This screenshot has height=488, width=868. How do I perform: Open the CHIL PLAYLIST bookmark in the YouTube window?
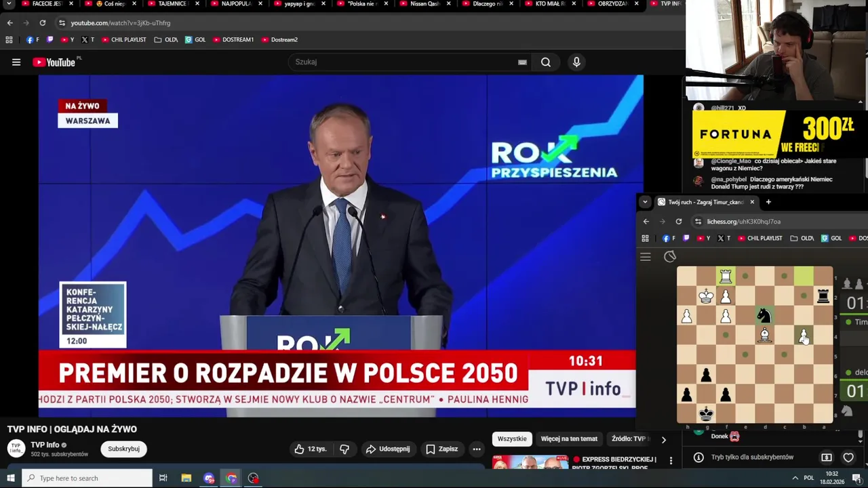pyautogui.click(x=123, y=40)
